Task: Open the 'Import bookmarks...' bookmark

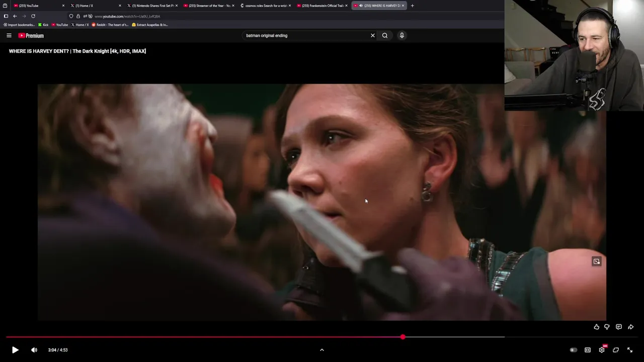Action: click(19, 25)
